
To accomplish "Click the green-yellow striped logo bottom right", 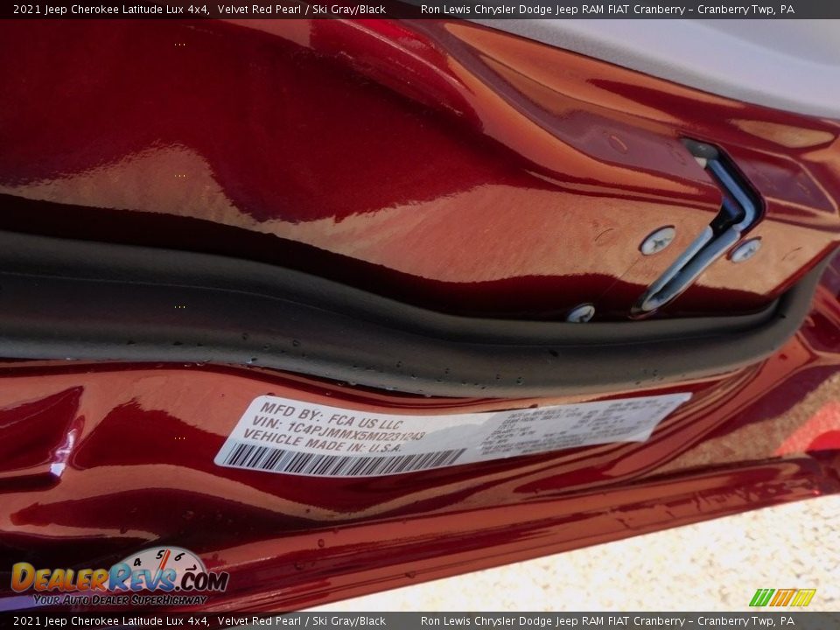I will click(x=782, y=598).
